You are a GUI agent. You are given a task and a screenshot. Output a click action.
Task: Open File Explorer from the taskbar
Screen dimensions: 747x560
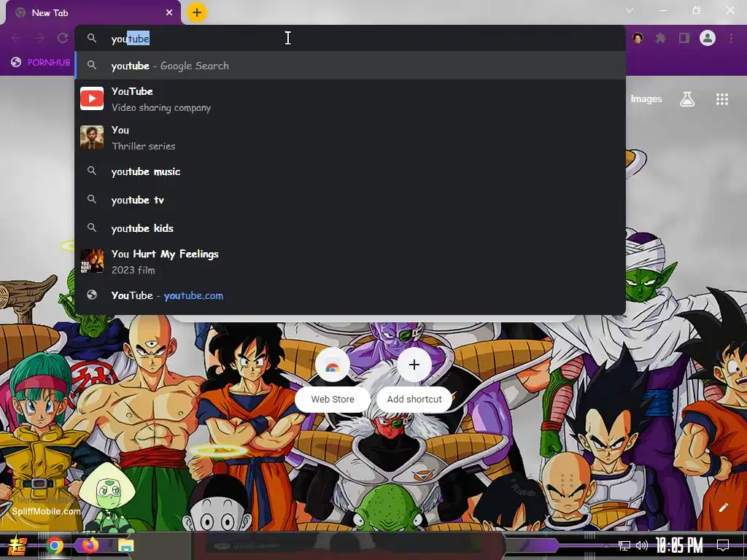125,545
